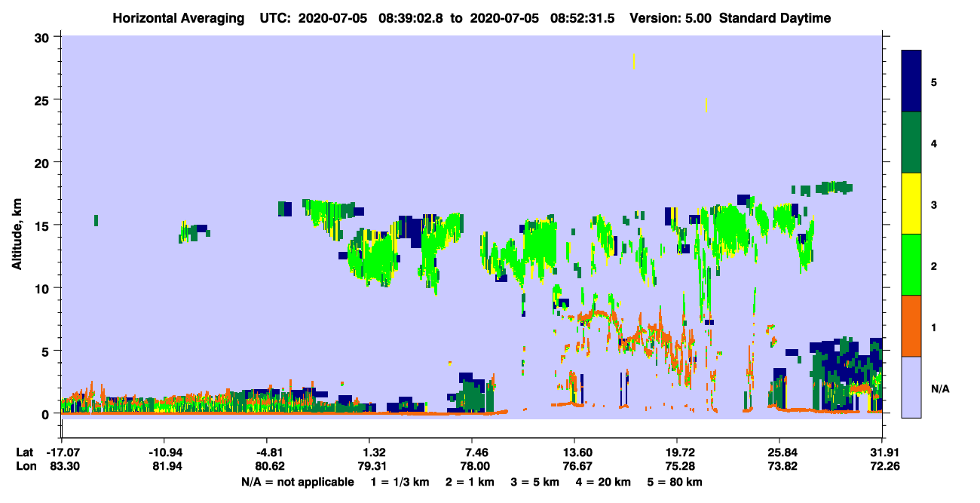The height and width of the screenshot is (503, 980).
Task: Click the dark blue colorbar segment labeled 5
Action: tap(911, 81)
